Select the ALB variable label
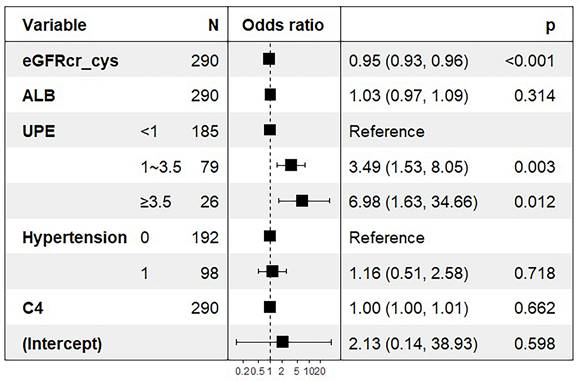Viewport: 579px width, 381px height. pyautogui.click(x=39, y=96)
